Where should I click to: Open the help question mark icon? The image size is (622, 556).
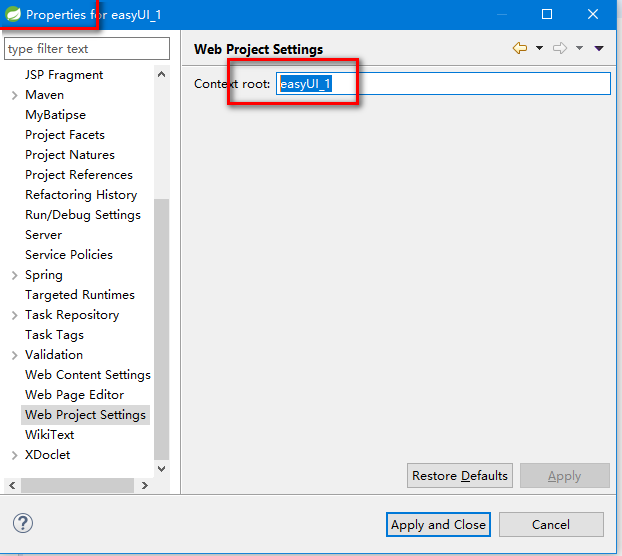23,523
